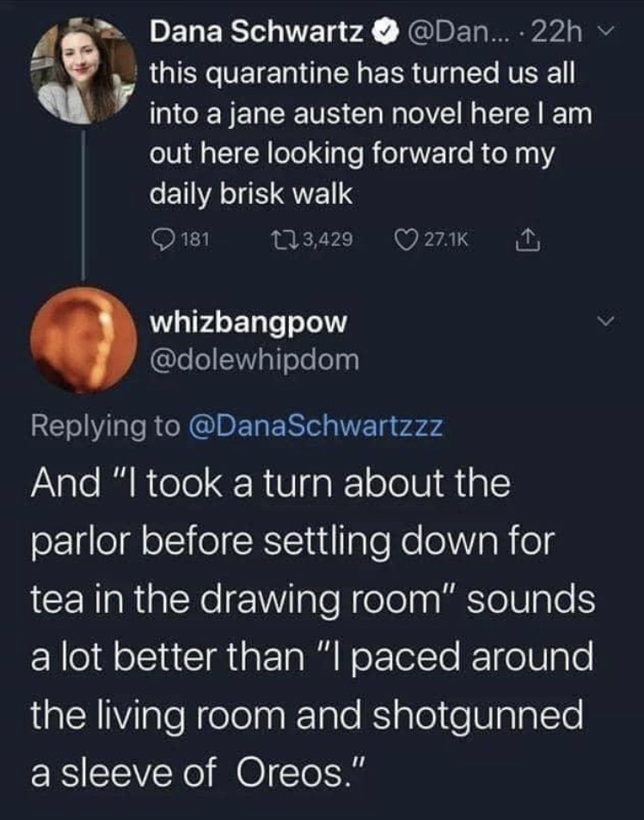Image resolution: width=644 pixels, height=820 pixels.
Task: Click the reply icon with 181 replies
Action: tap(163, 240)
